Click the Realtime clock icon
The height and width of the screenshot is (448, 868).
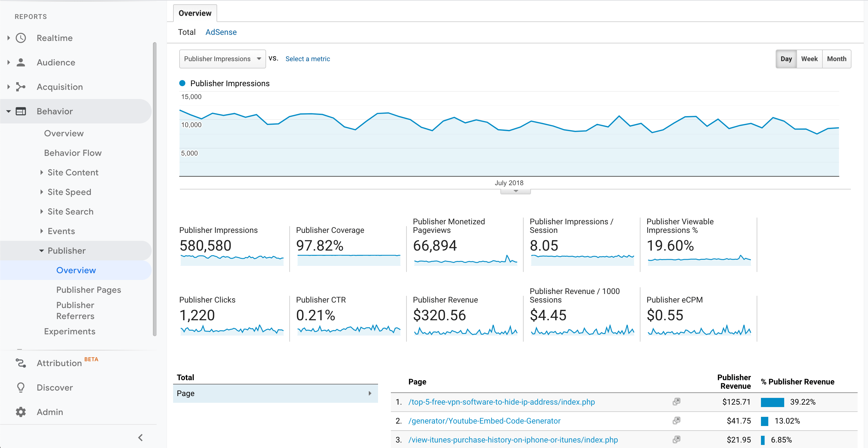pyautogui.click(x=21, y=38)
